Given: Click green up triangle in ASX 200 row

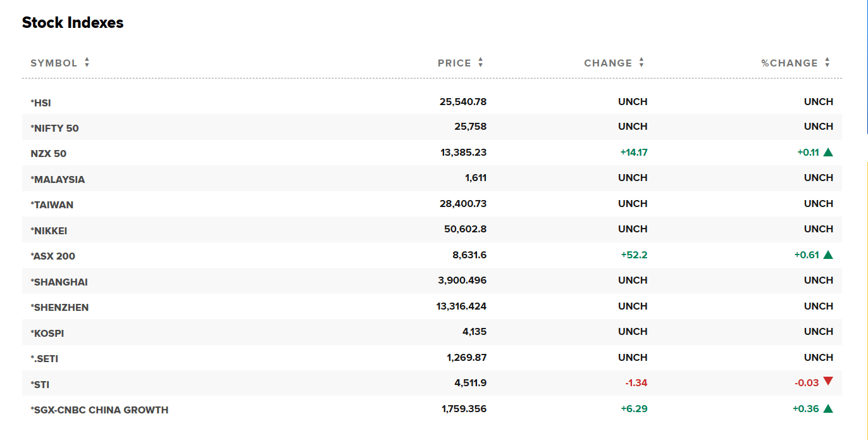Looking at the screenshot, I should tap(828, 255).
